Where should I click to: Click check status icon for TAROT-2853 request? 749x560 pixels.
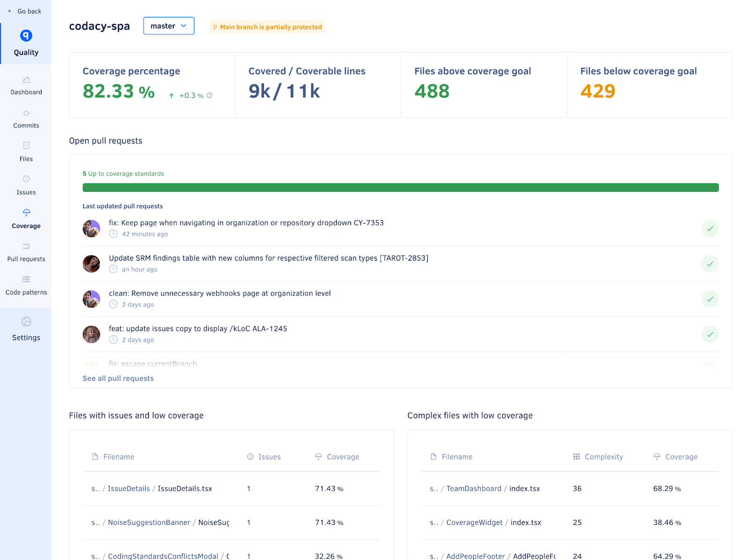click(710, 264)
